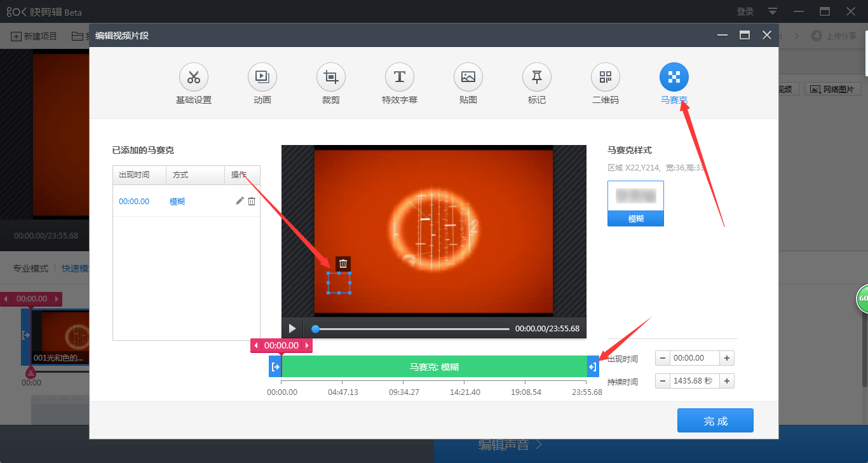Click the preview progress slider handle
The height and width of the screenshot is (463, 868).
tap(315, 329)
